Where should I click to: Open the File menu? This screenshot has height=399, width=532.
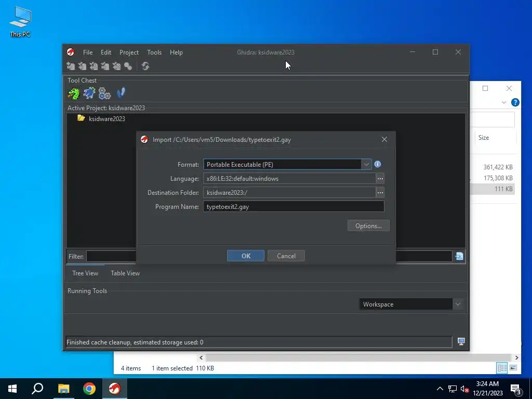pos(87,52)
